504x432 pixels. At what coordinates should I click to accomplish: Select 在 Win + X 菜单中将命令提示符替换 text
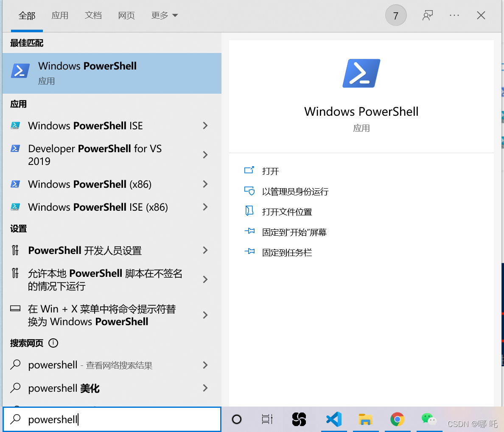pyautogui.click(x=102, y=315)
